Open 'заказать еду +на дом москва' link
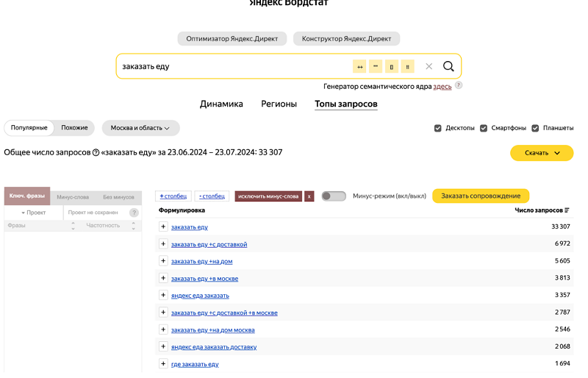 212,330
